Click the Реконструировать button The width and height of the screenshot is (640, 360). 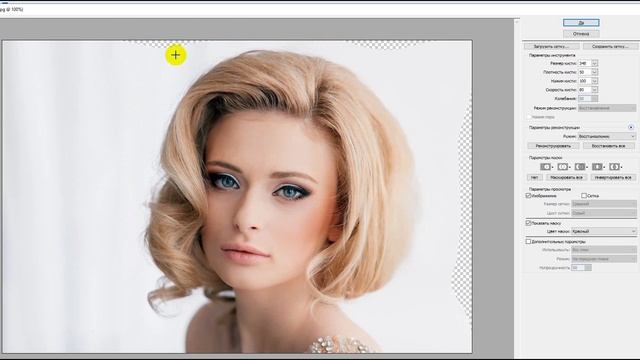pyautogui.click(x=553, y=146)
